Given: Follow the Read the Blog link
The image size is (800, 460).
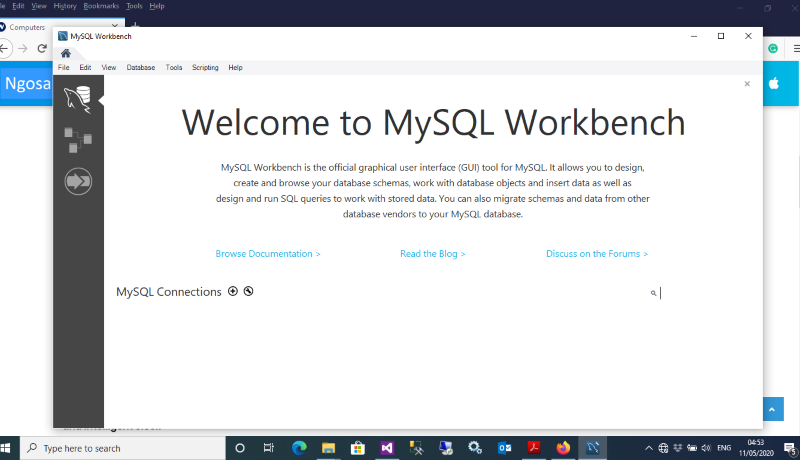Looking at the screenshot, I should click(x=433, y=253).
